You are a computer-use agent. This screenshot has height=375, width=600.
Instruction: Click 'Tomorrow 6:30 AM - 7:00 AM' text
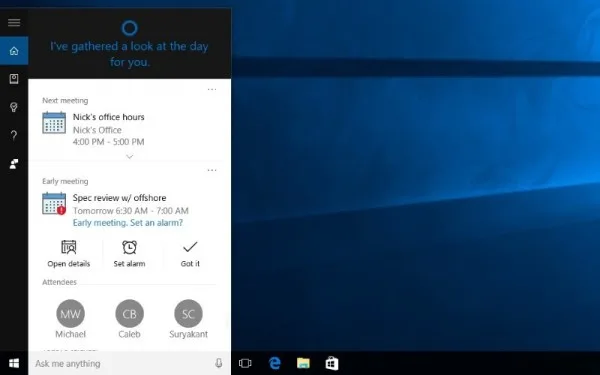[x=131, y=211]
